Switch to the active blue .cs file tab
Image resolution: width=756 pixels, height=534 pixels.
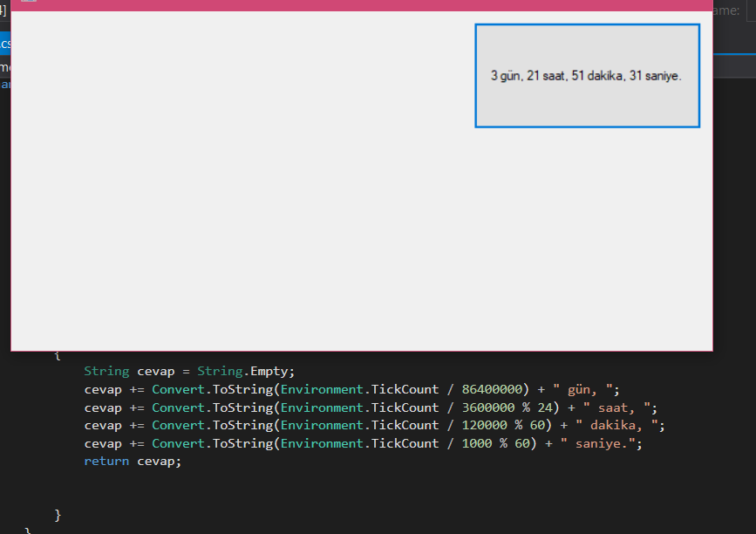tap(5, 44)
